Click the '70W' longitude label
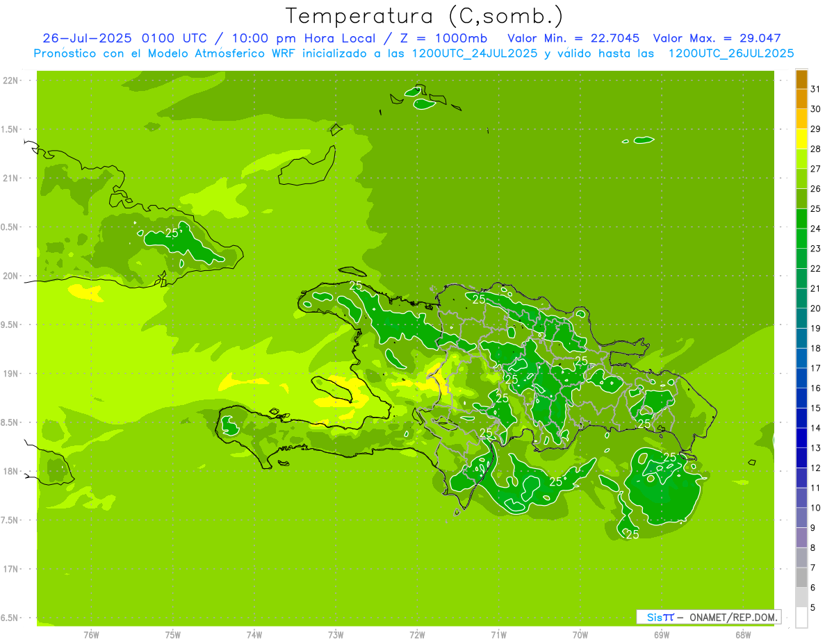 [x=580, y=634]
